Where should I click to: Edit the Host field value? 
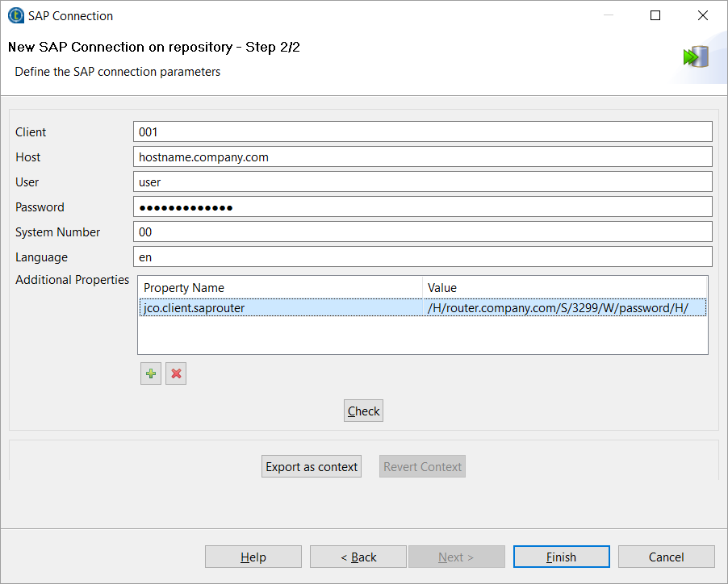[x=422, y=157]
